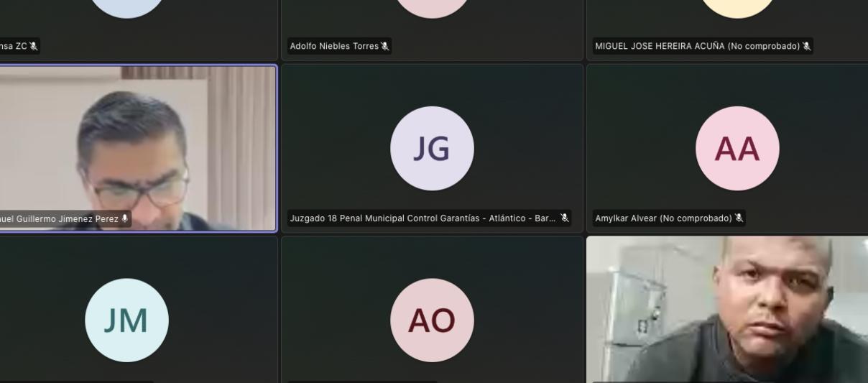Open Adolfo Niebles Torres name label
Viewport: 868px width, 383px height.
334,47
